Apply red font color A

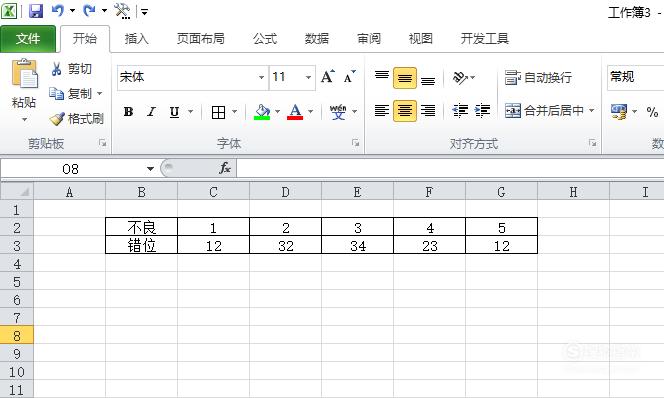[295, 112]
